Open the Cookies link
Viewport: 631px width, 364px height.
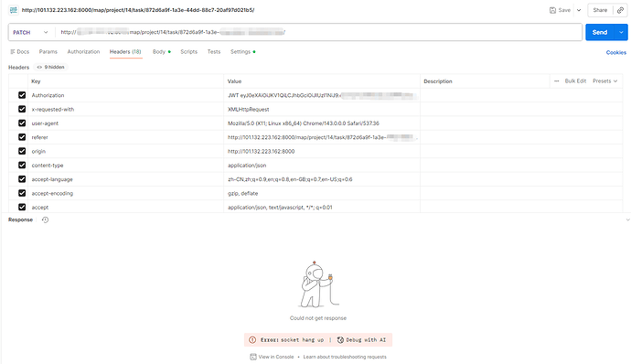(616, 52)
